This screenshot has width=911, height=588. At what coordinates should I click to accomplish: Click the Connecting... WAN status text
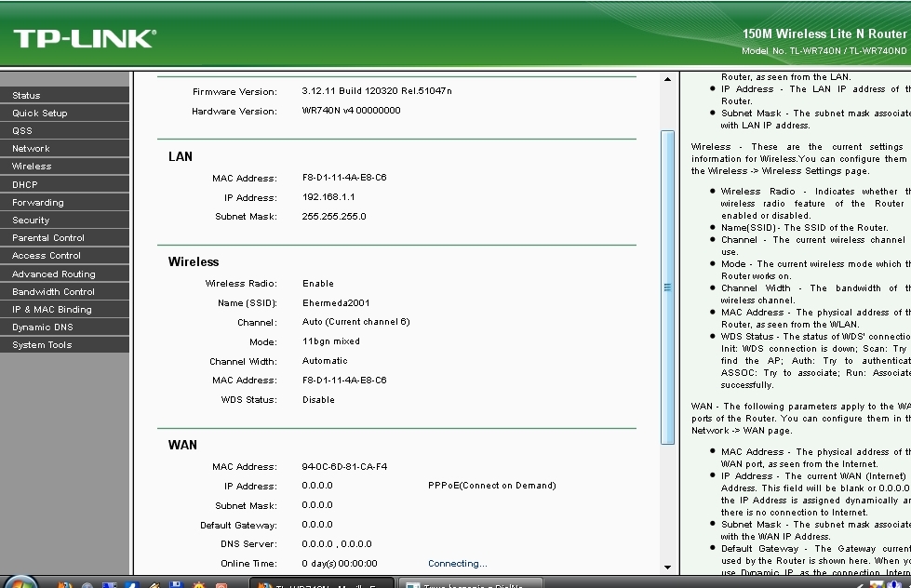457,564
